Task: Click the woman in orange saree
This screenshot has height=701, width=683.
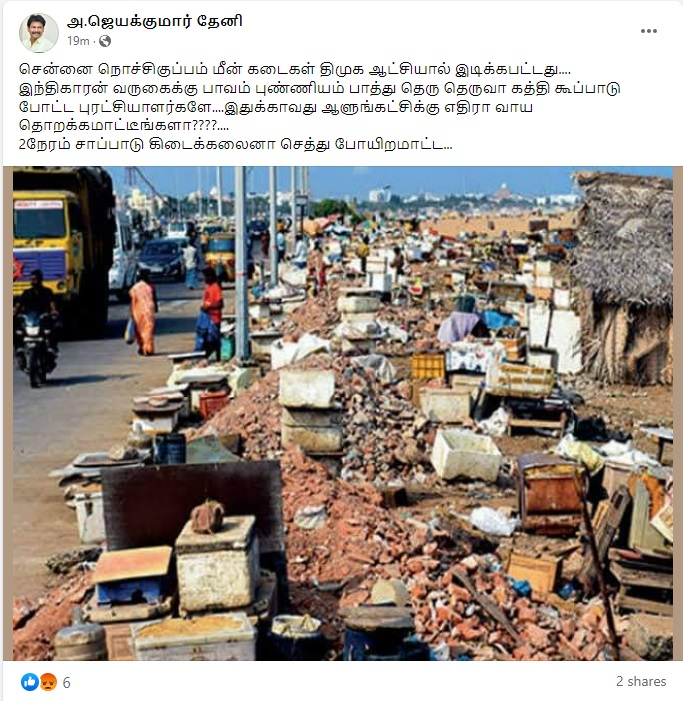Action: 143,312
